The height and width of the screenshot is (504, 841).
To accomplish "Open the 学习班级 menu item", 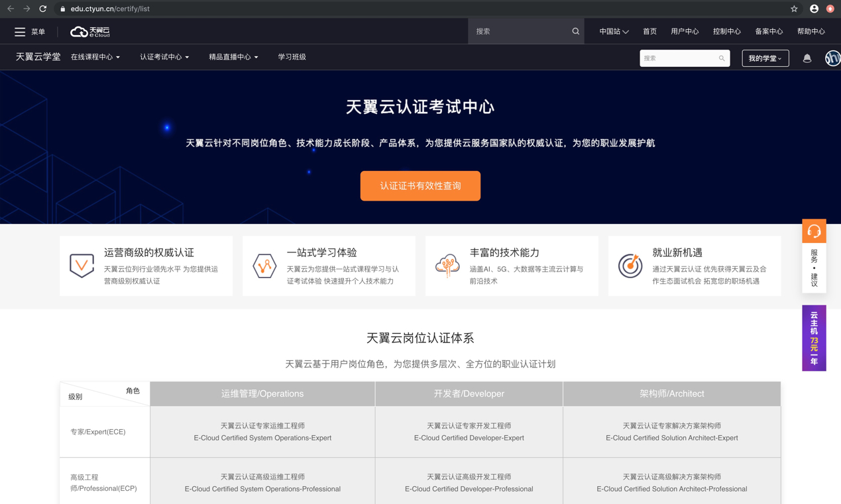I will pyautogui.click(x=292, y=57).
